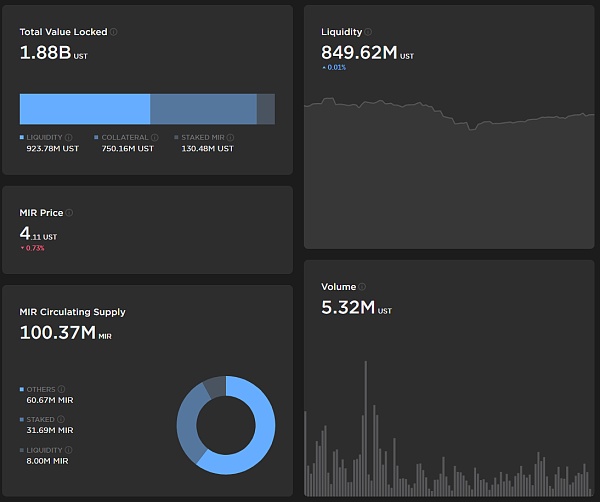Click the blue 0.01% liquidity change
This screenshot has width=600, height=502.
coord(334,67)
